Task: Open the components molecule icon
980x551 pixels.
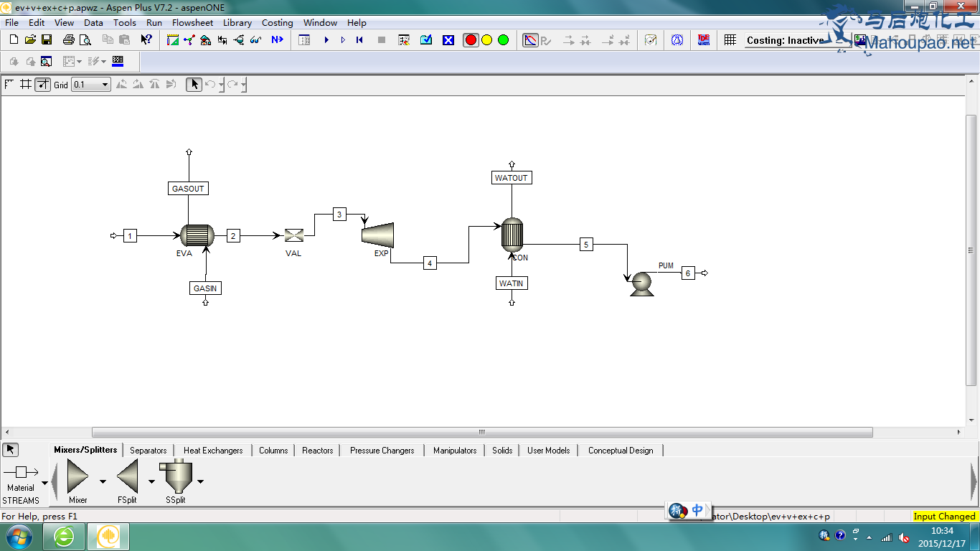Action: click(189, 40)
